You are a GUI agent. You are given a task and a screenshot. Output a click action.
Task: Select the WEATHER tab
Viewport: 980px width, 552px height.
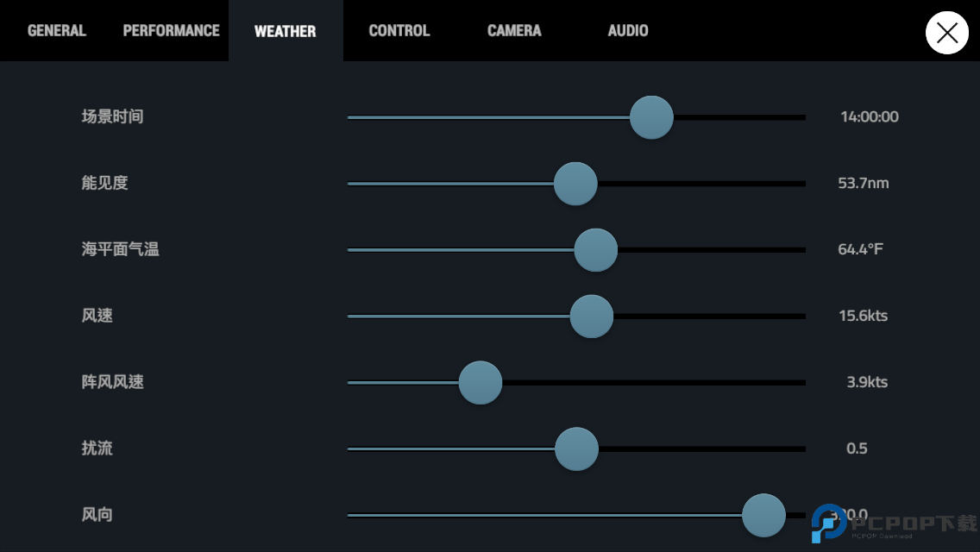tap(286, 31)
